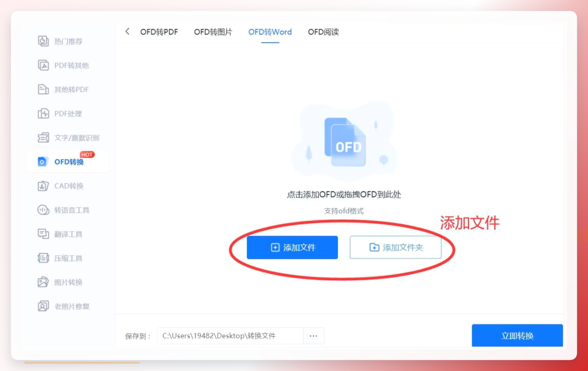
Task: Click the 老照片修复 sidebar icon
Action: click(43, 306)
